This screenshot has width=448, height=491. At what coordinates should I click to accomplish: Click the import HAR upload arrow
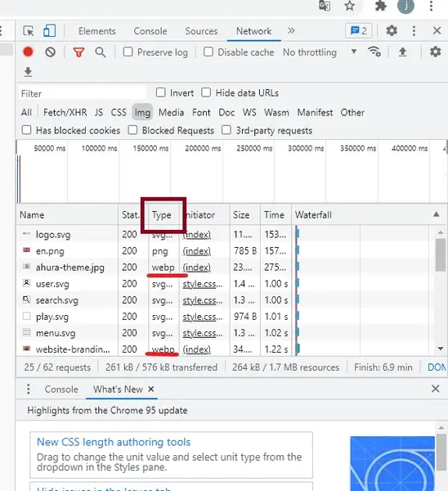tap(403, 52)
